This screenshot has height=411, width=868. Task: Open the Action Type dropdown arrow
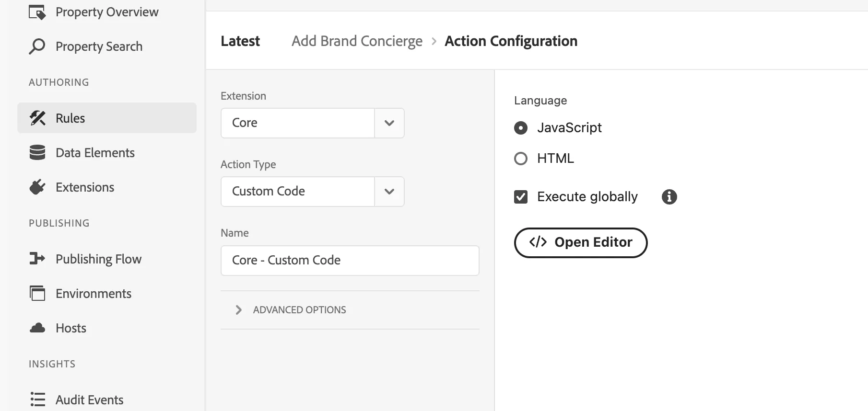389,192
